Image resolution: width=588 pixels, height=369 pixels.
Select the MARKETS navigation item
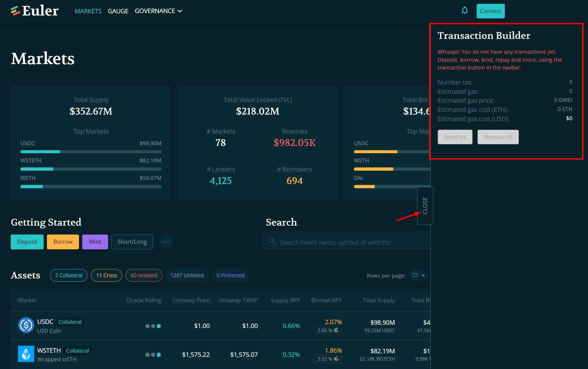click(88, 11)
